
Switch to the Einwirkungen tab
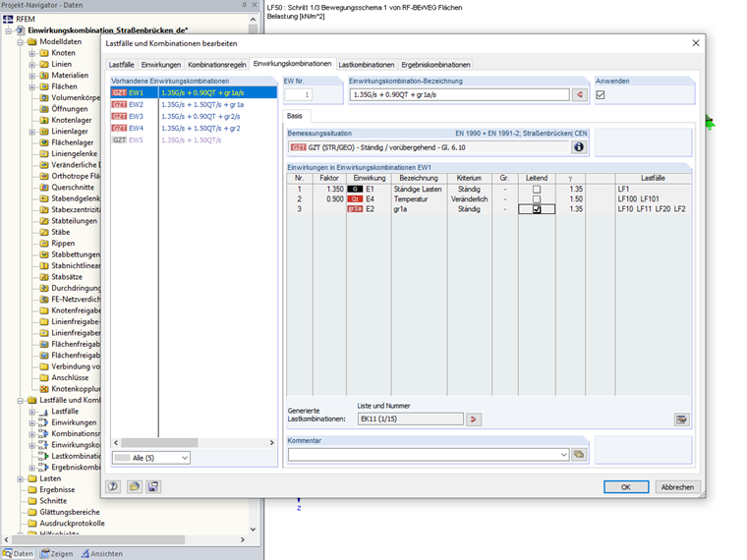pyautogui.click(x=161, y=65)
